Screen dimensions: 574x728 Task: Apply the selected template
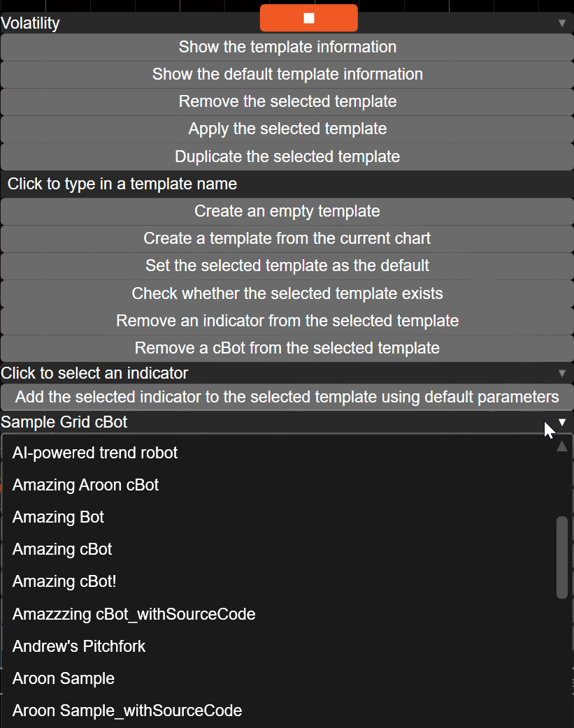[x=287, y=129]
